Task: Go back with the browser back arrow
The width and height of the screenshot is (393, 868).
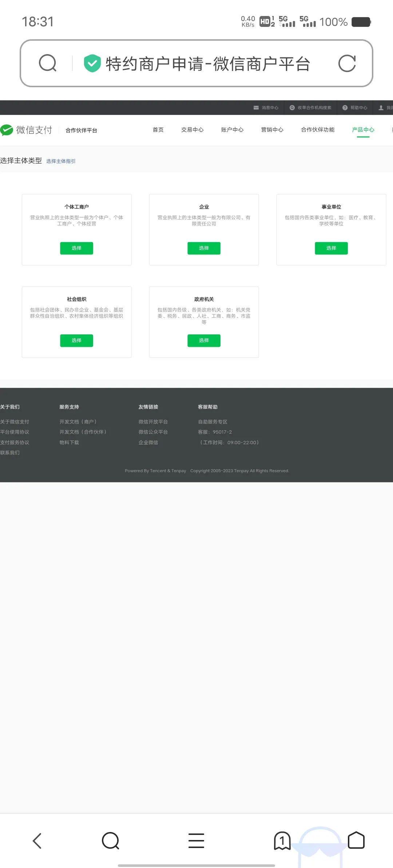Action: pos(37,841)
